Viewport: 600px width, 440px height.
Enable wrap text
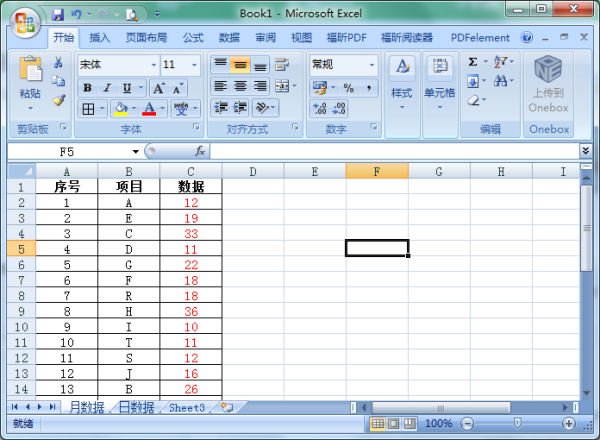click(282, 65)
